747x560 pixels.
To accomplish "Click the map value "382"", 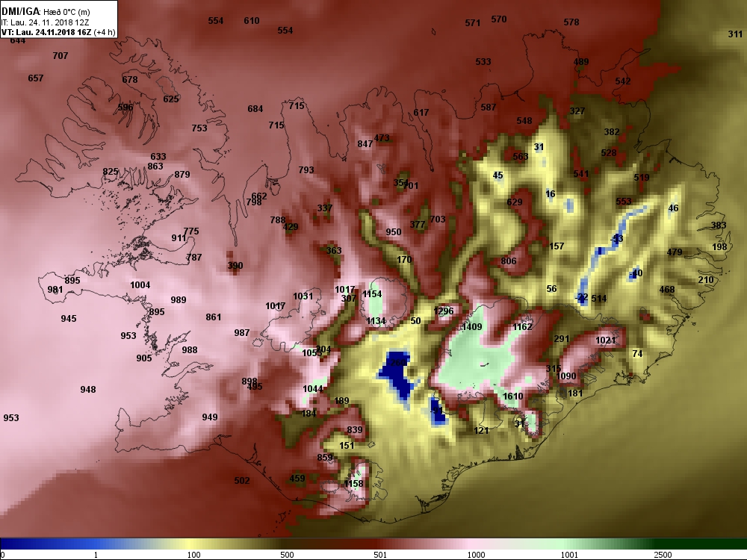I will [x=612, y=132].
